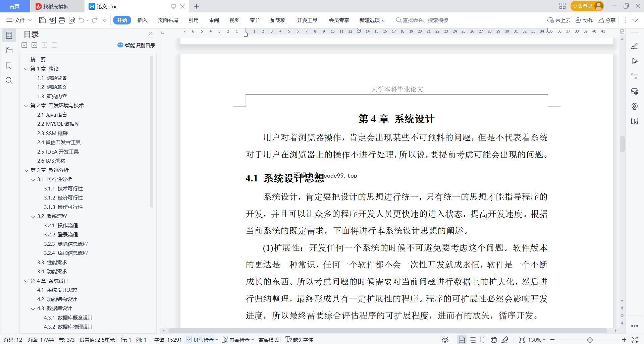Enter full screen mode icon
This screenshot has width=644, height=344.
click(635, 340)
